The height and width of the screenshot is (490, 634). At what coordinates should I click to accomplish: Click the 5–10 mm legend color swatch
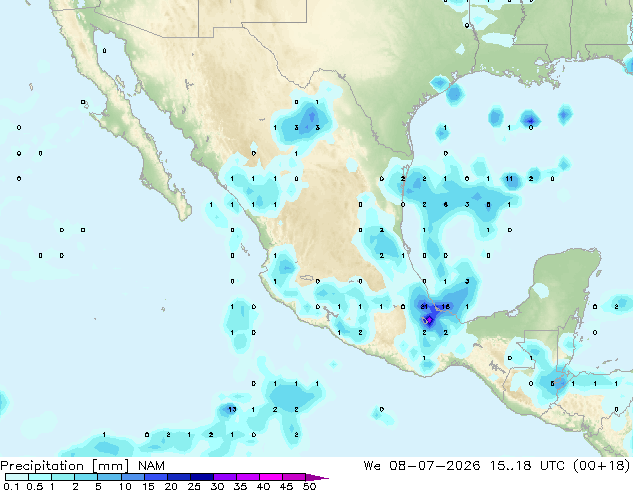click(x=109, y=477)
